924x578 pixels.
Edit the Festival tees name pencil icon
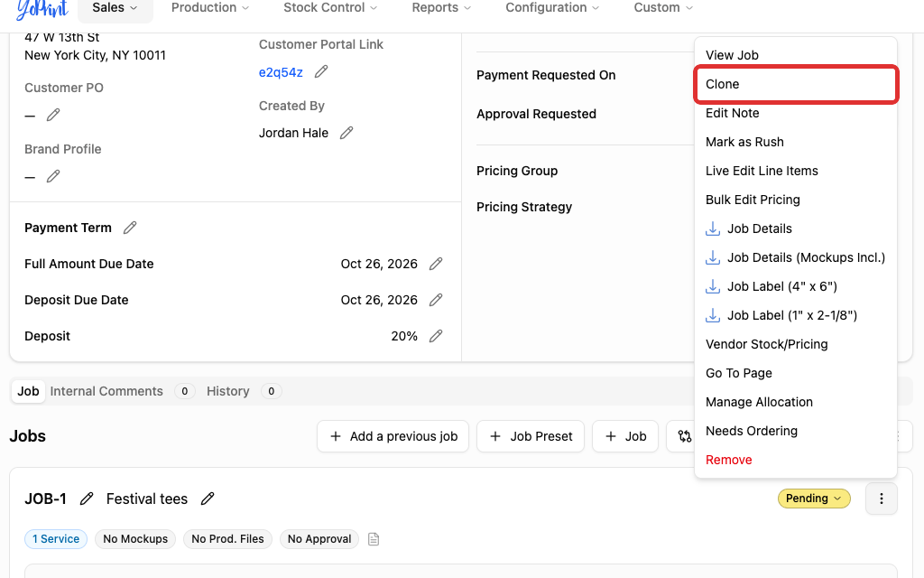pos(208,499)
